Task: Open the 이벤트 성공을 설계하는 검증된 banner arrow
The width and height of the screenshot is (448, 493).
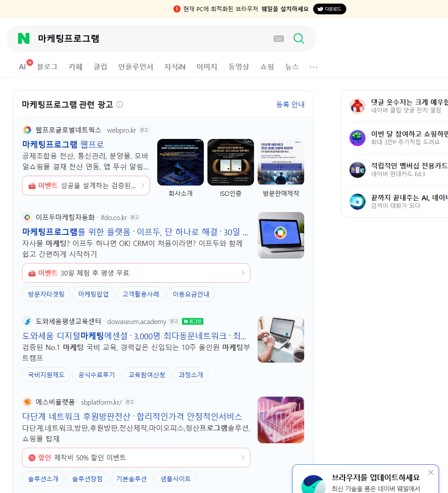Action: click(143, 186)
